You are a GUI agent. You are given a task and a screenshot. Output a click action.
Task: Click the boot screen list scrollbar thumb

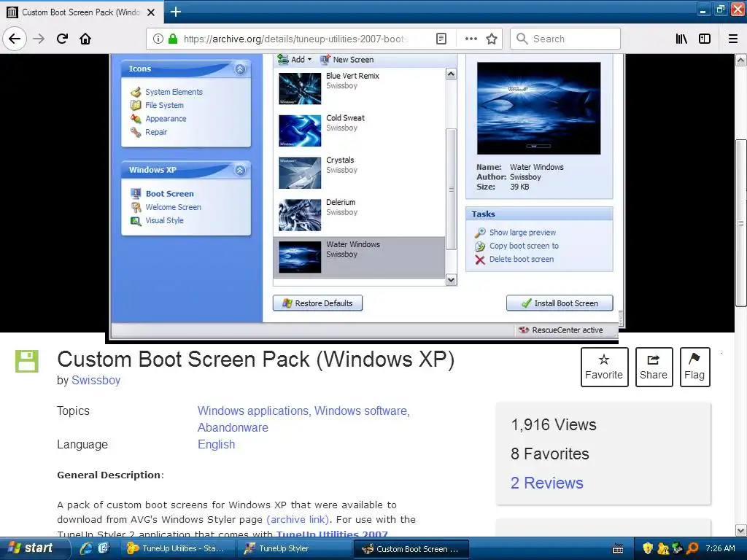pyautogui.click(x=451, y=189)
